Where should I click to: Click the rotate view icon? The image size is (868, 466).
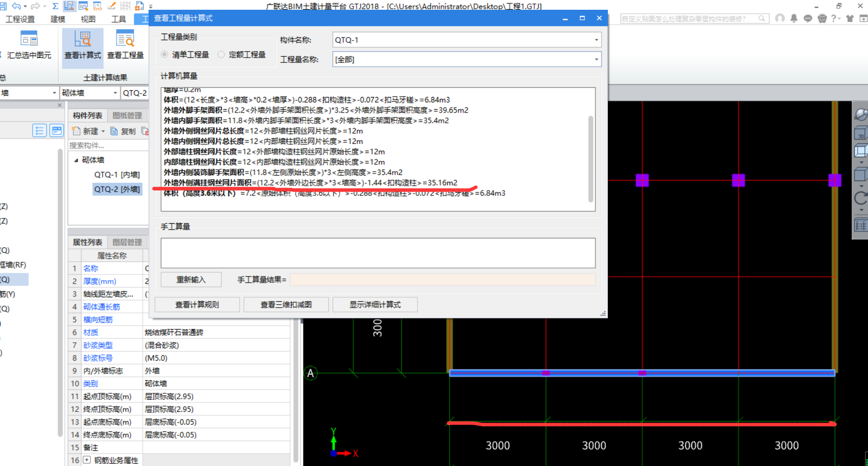tap(861, 197)
